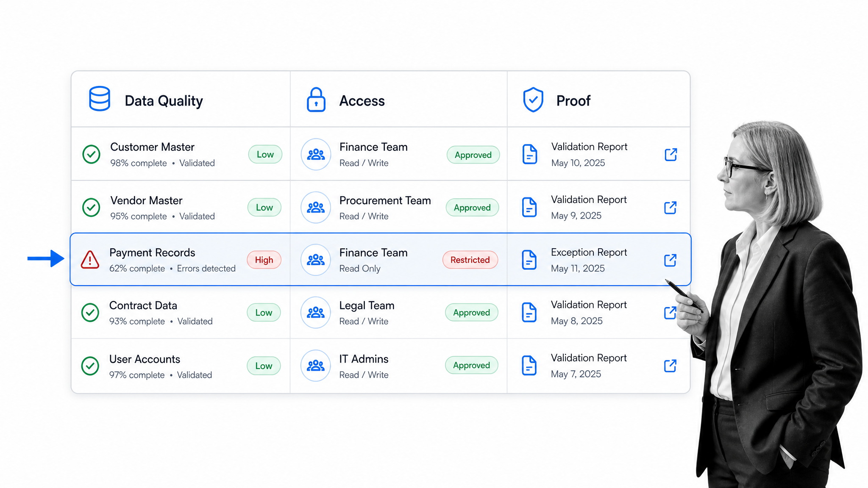Click the Procurement Team name
This screenshot has width=868, height=488.
[x=385, y=200]
